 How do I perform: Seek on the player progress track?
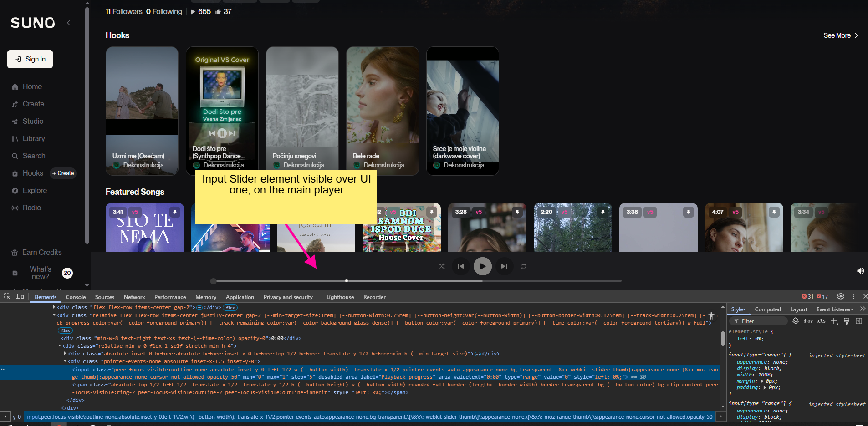417,281
